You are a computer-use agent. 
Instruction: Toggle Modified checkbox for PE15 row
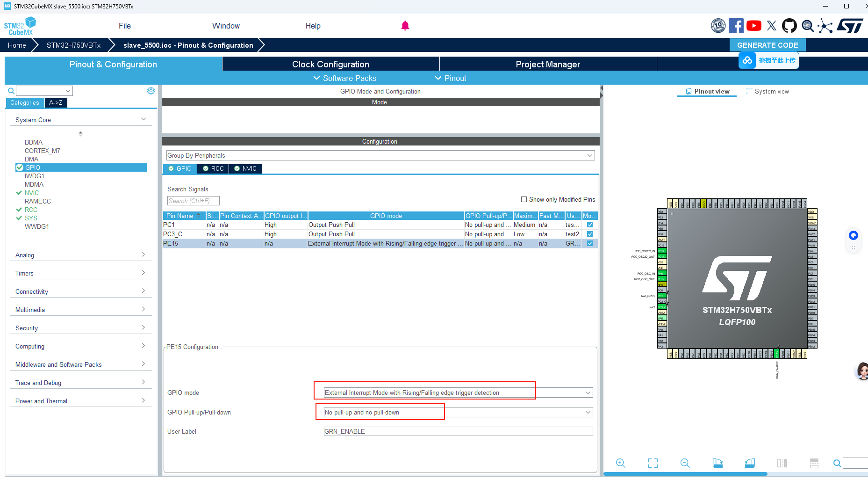[590, 243]
